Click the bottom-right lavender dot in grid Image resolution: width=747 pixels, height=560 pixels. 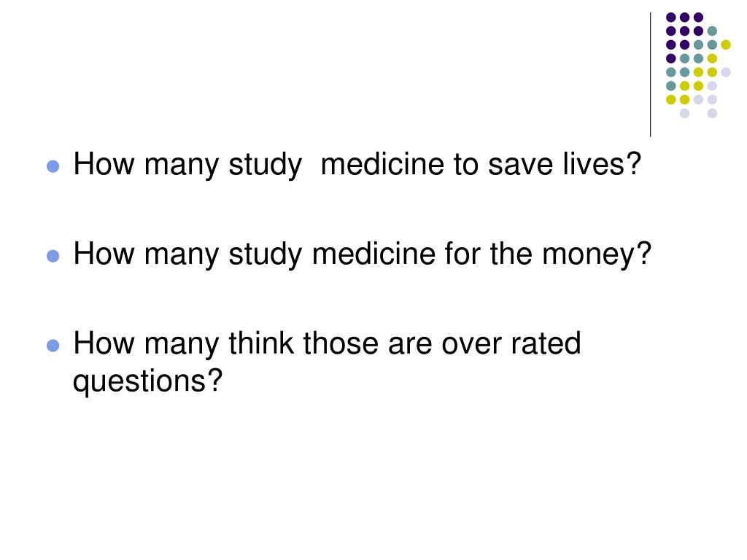tap(712, 113)
